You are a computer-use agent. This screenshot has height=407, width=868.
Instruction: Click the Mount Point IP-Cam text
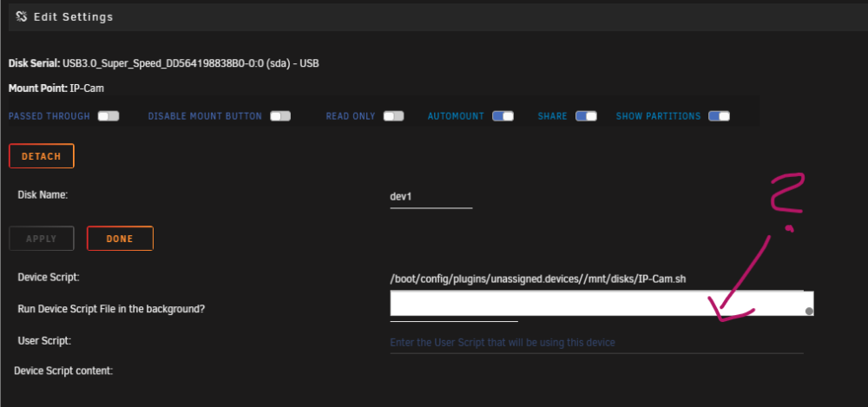pyautogui.click(x=56, y=88)
